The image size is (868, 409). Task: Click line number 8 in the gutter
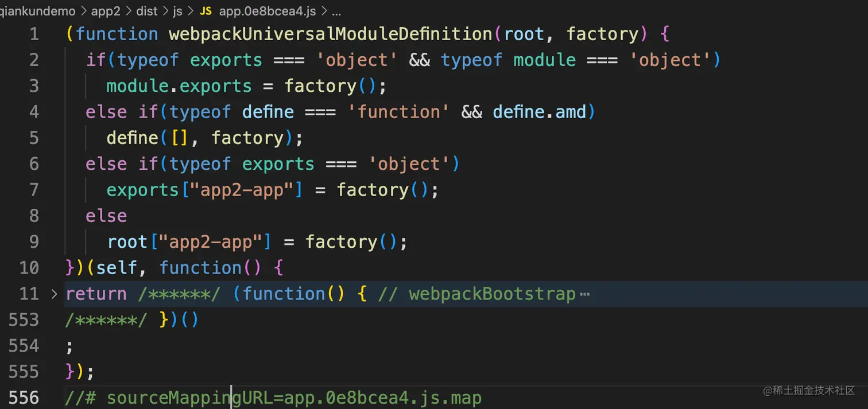click(34, 216)
